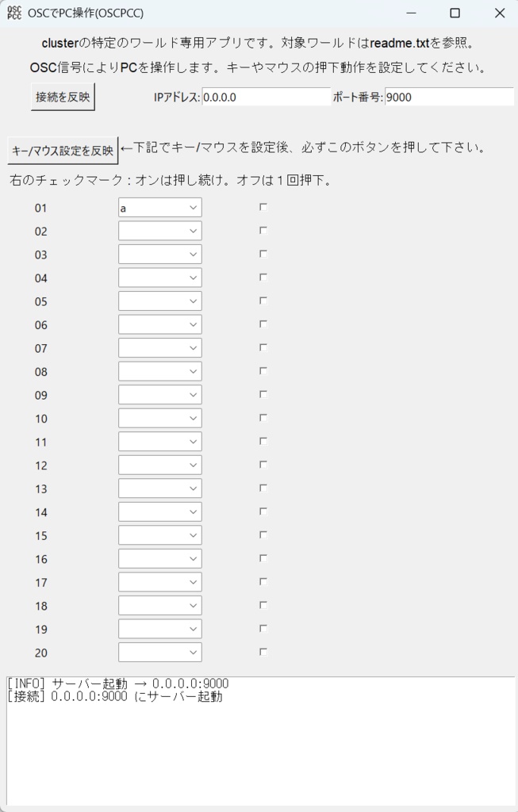Expand the key combo box for row 20
Screen dimensions: 518x812
coord(193,653)
